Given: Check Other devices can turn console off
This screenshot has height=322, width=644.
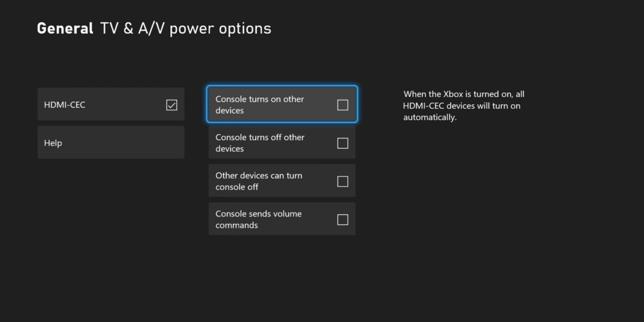Looking at the screenshot, I should tap(342, 181).
